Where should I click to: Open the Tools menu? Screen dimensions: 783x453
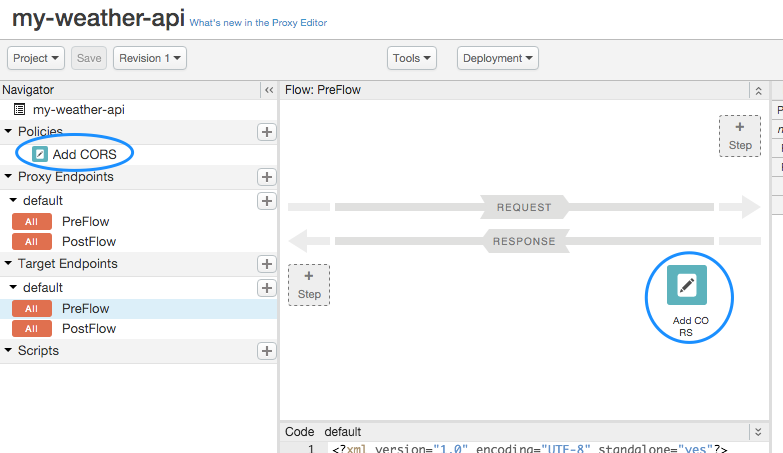point(412,58)
